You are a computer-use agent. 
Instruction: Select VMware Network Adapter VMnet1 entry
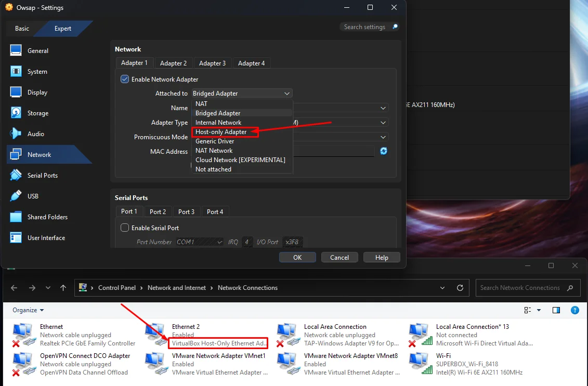pyautogui.click(x=206, y=364)
